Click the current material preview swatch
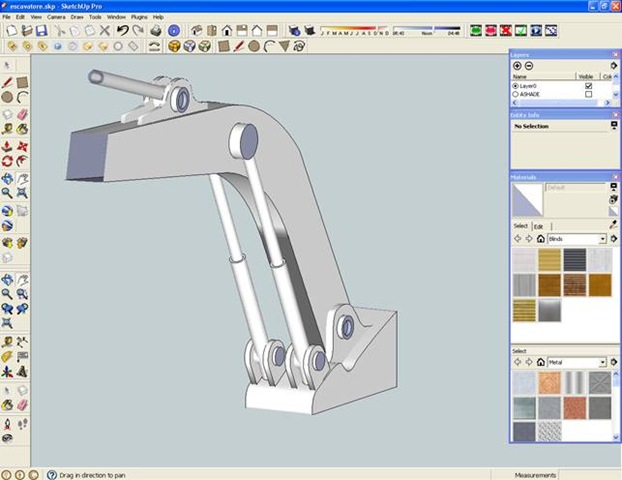The height and width of the screenshot is (480, 622). click(527, 200)
